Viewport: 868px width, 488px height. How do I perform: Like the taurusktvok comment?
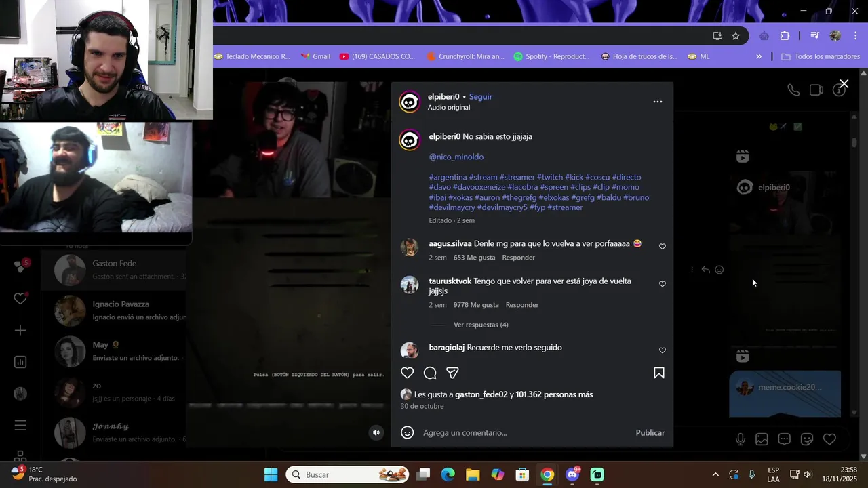tap(663, 284)
